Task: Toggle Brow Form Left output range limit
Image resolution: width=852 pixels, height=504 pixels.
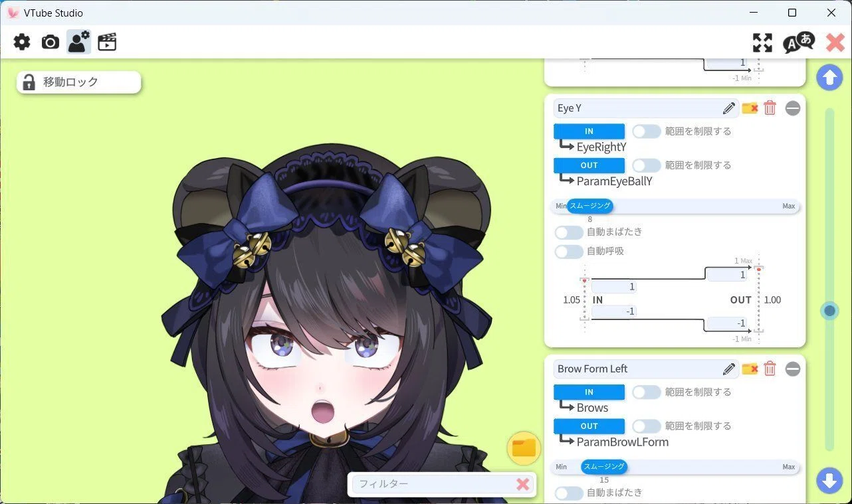Action: [646, 426]
